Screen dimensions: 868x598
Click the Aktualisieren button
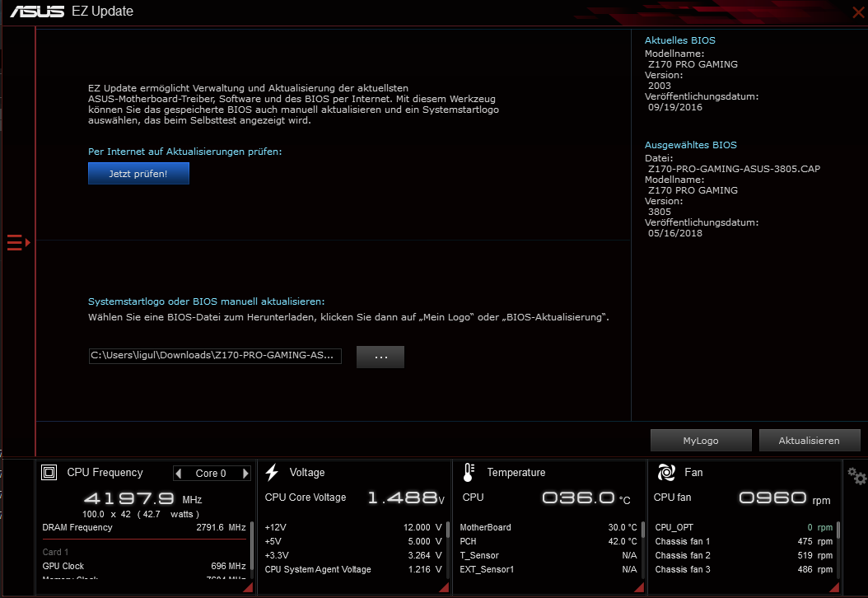pos(810,440)
